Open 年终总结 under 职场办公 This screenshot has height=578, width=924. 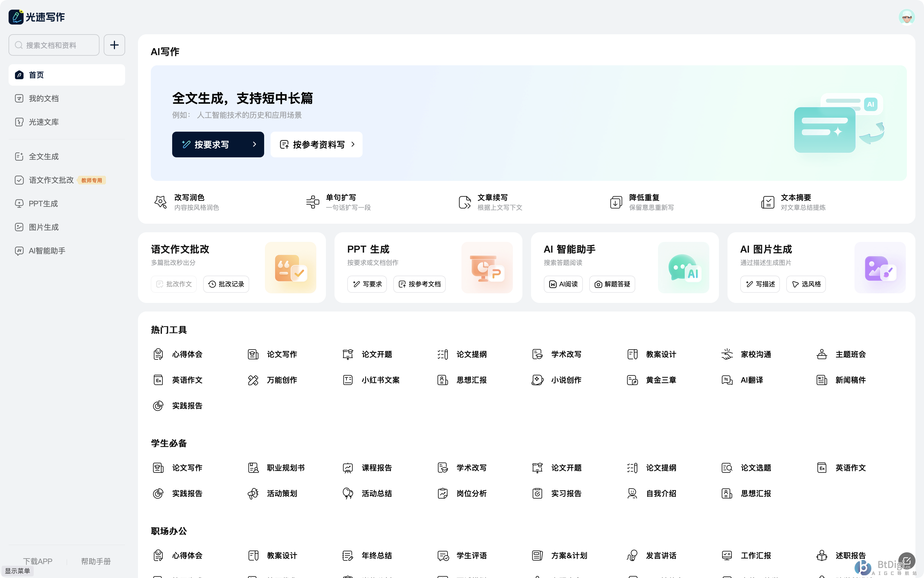point(367,556)
